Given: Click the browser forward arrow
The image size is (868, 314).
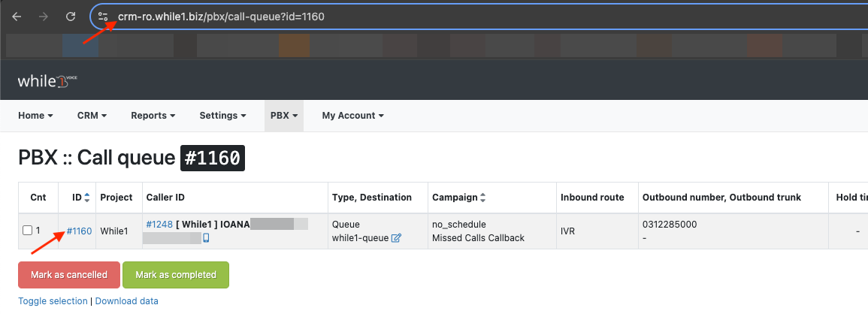Looking at the screenshot, I should click(44, 17).
